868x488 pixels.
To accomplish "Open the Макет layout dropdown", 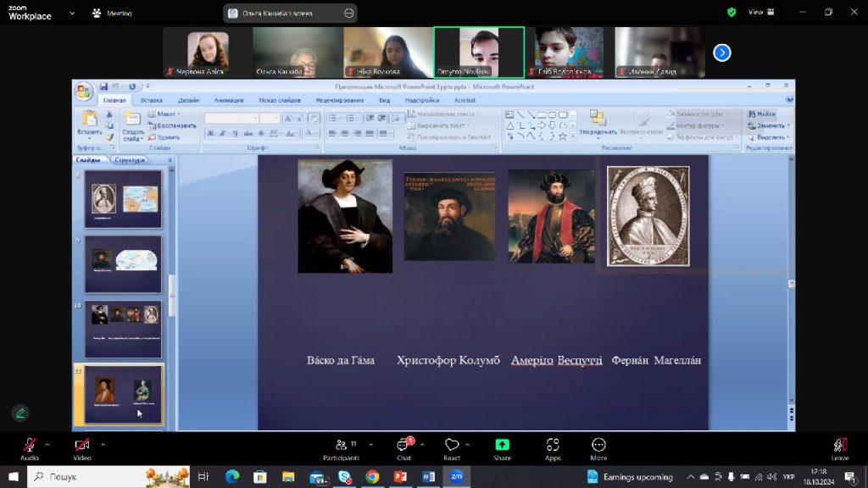I will tap(164, 114).
